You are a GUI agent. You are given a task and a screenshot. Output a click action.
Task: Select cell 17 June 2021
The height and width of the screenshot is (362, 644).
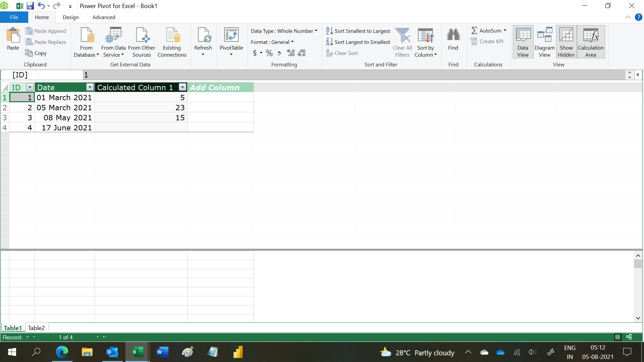pyautogui.click(x=65, y=127)
